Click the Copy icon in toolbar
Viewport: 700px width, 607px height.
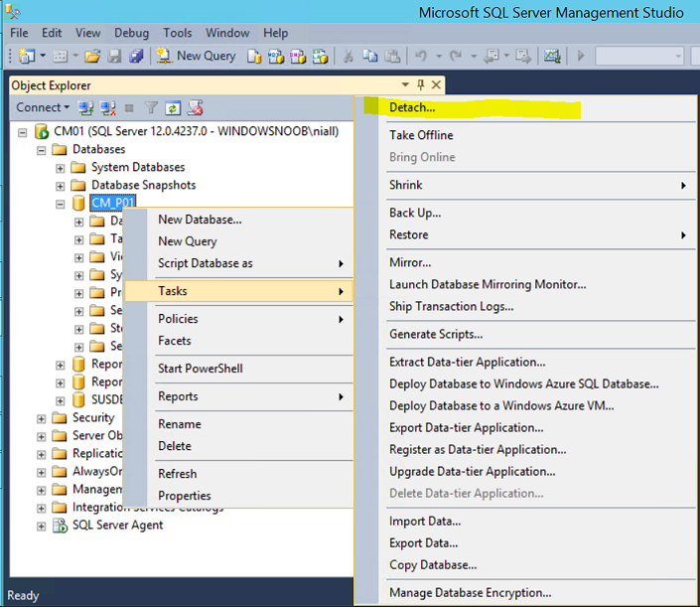coord(370,57)
